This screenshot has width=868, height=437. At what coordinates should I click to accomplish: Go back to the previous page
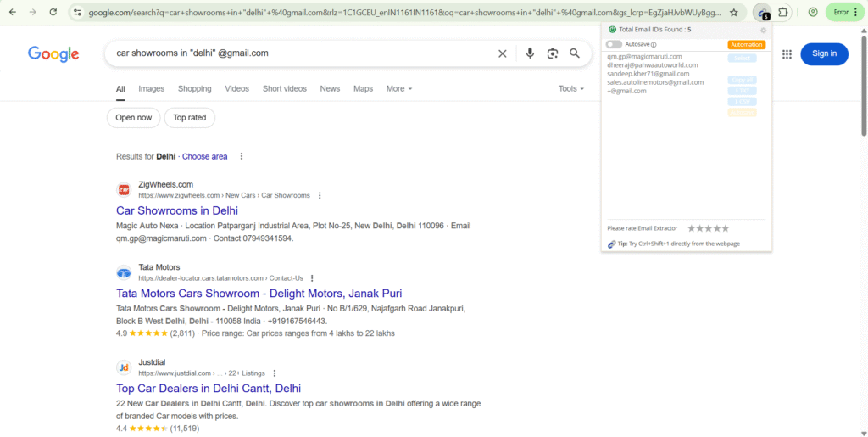tap(12, 12)
